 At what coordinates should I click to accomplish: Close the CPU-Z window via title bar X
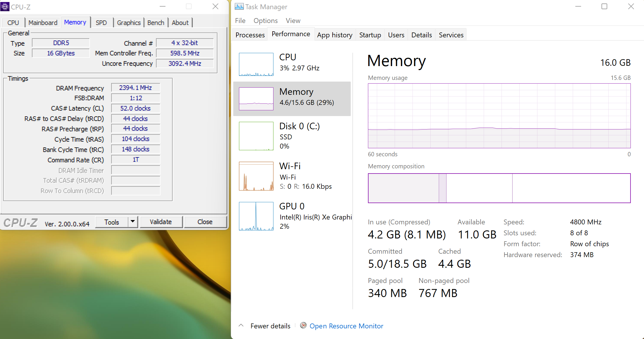[x=215, y=6]
